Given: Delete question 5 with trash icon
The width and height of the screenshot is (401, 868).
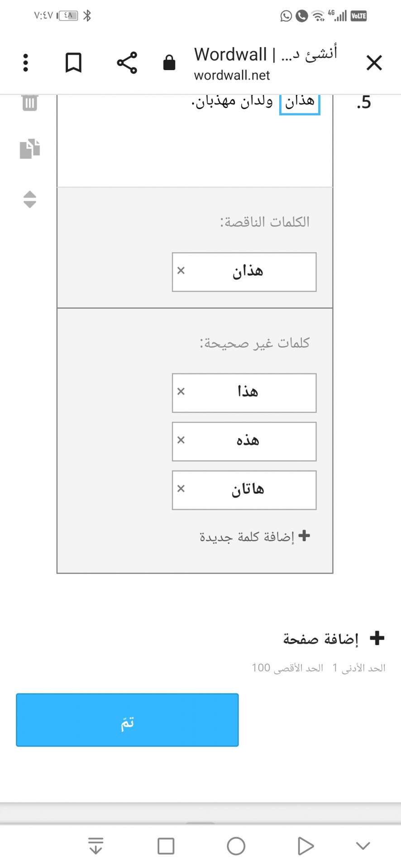Looking at the screenshot, I should tap(30, 103).
